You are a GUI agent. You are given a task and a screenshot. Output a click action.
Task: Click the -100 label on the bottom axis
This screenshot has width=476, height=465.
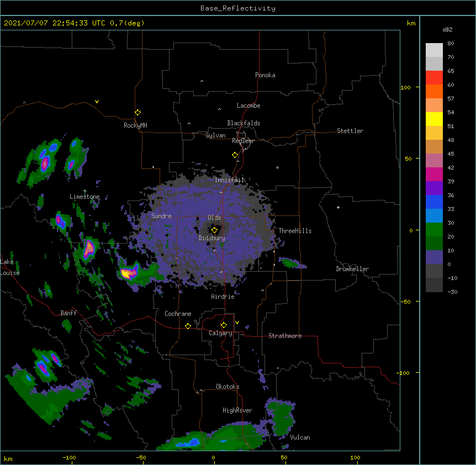(69, 457)
